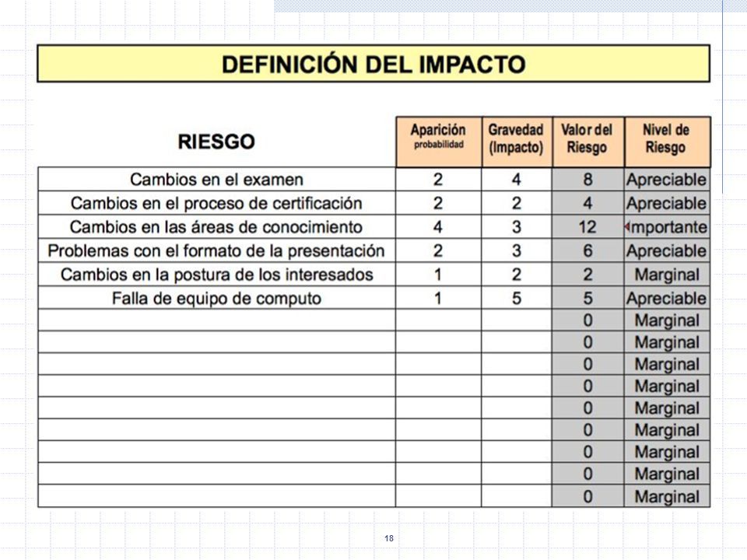747x560 pixels.
Task: Select Gravedad value for "Falla de equipo de computo"
Action: click(517, 298)
